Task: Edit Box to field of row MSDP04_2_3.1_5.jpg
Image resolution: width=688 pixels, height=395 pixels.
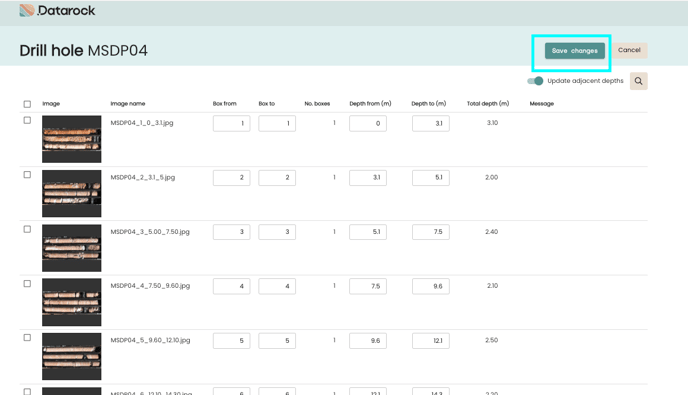Action: 277,178
